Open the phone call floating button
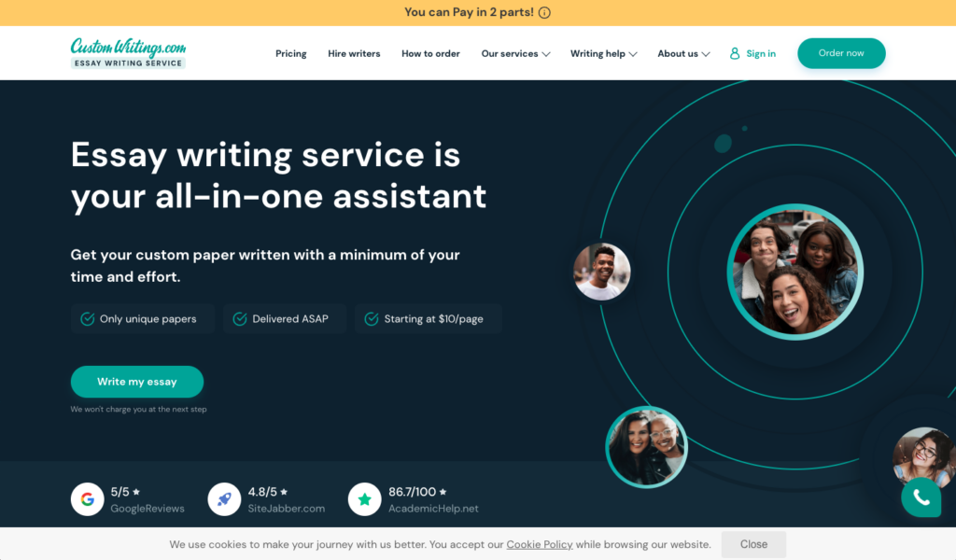Image resolution: width=956 pixels, height=560 pixels. click(x=921, y=497)
